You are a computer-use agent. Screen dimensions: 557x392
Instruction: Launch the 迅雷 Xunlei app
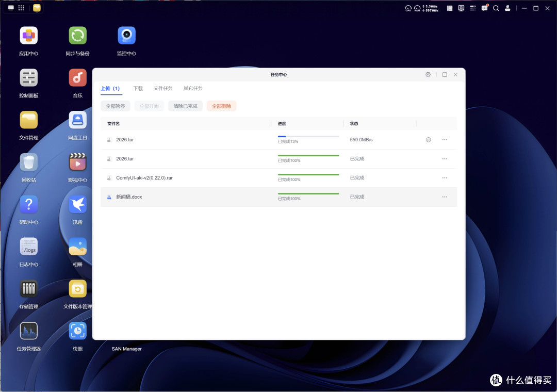coord(78,204)
